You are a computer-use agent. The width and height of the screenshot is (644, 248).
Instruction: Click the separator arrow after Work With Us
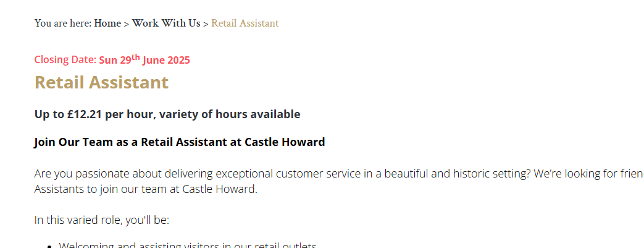206,24
